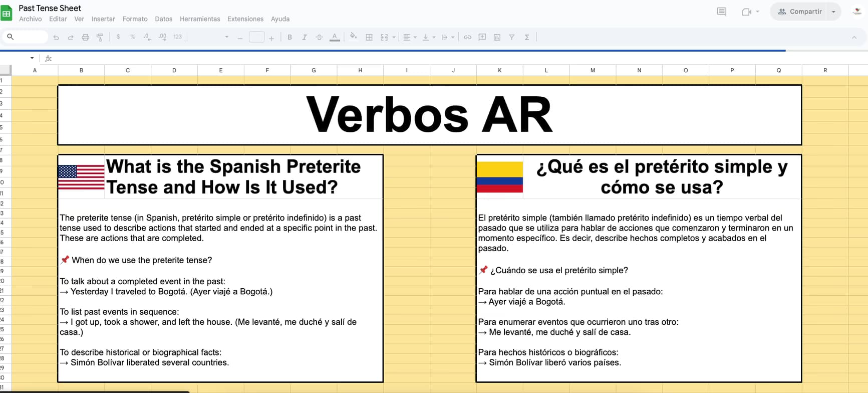Click '¿Cuándo se usa el pretérito simple?'
The width and height of the screenshot is (868, 393).
pyautogui.click(x=559, y=270)
